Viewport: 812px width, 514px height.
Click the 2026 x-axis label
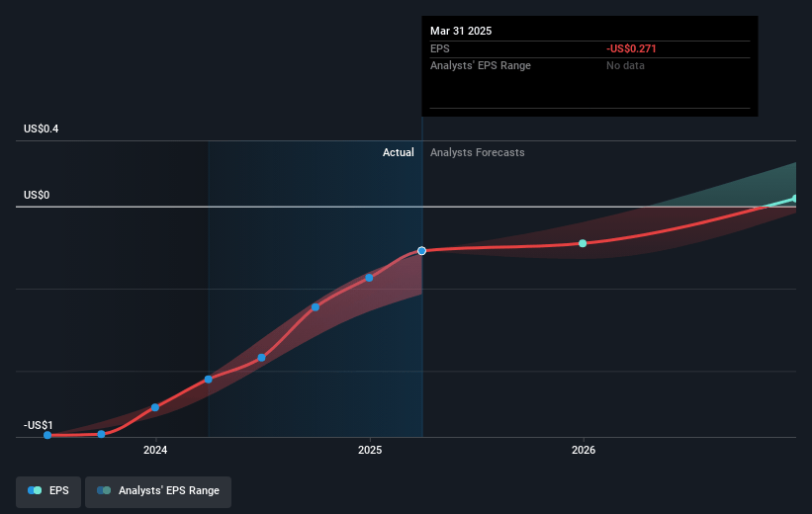pos(584,451)
